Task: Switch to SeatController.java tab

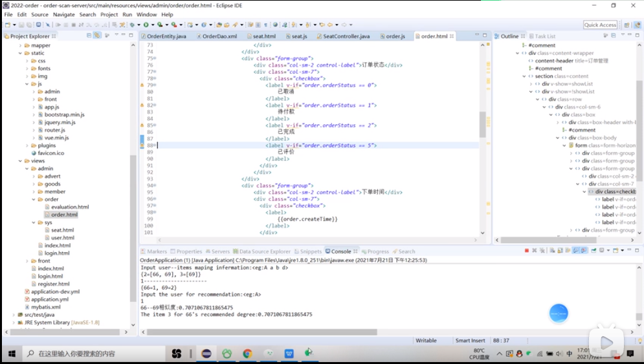Action: [343, 36]
